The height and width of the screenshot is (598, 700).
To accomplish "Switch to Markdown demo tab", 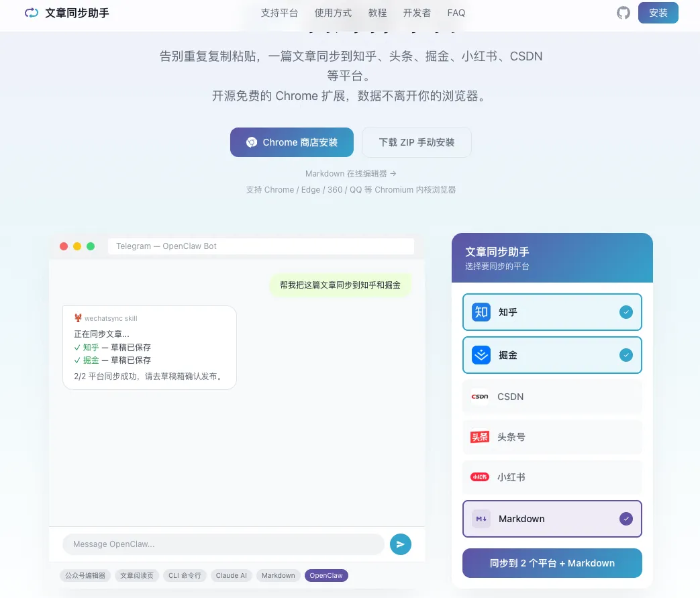I will click(x=278, y=575).
